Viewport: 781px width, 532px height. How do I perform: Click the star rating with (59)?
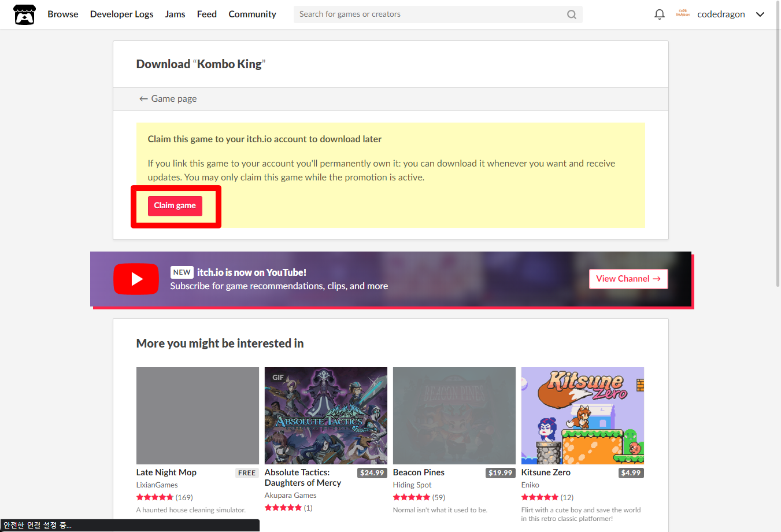click(419, 497)
